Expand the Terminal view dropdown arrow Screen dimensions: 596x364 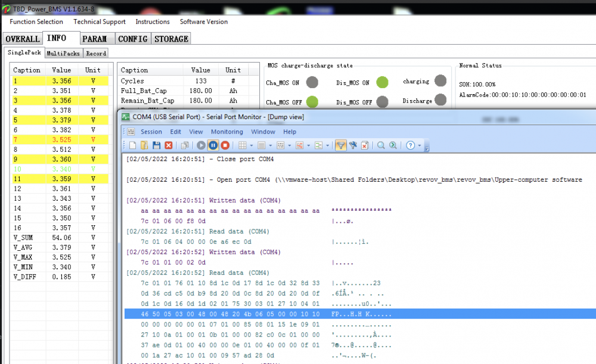tap(308, 145)
